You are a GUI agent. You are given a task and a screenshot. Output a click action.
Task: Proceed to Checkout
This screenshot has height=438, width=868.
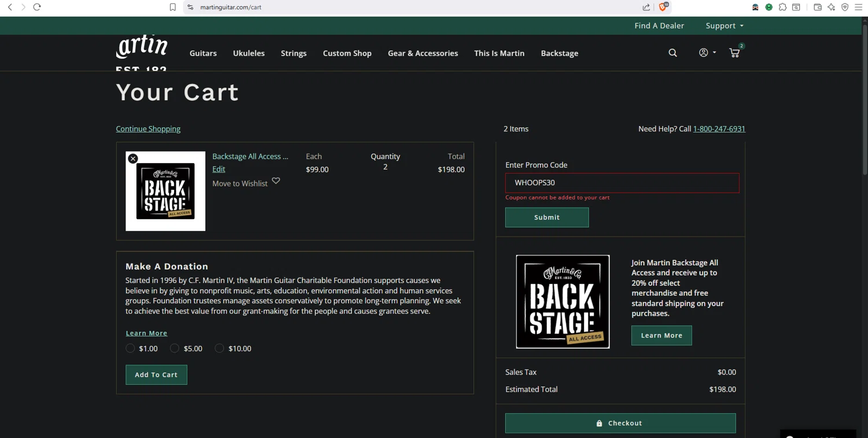(620, 423)
